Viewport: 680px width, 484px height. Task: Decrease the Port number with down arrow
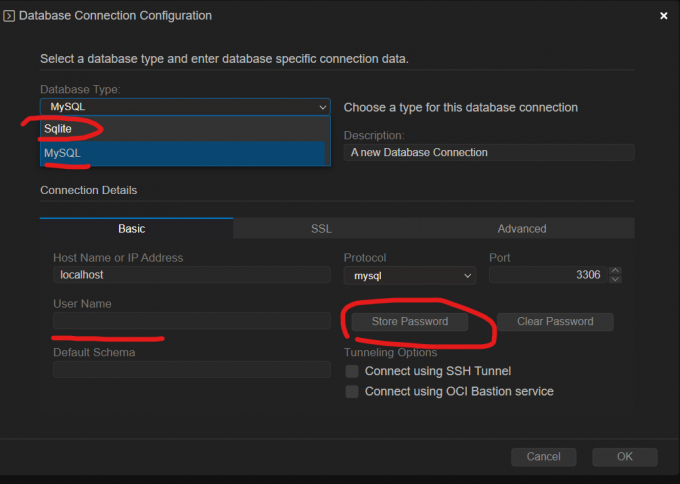(x=615, y=279)
